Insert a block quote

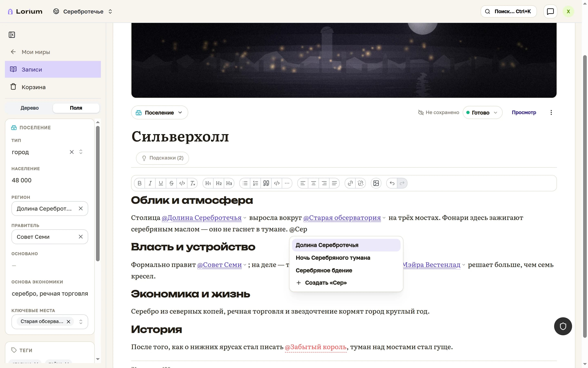coord(266,183)
